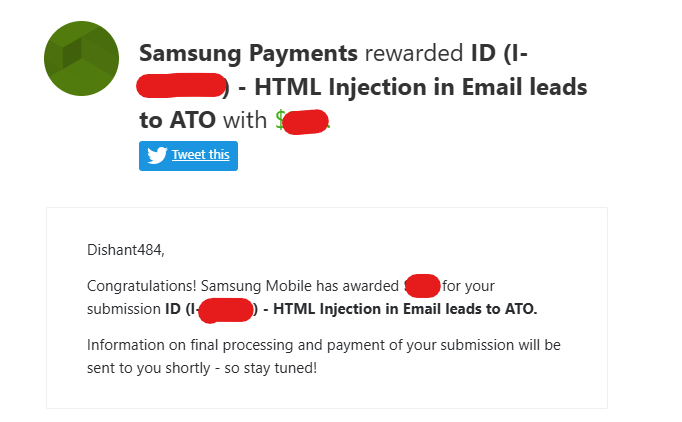
Task: Click the red redacted reward amount in heading
Action: pyautogui.click(x=305, y=122)
